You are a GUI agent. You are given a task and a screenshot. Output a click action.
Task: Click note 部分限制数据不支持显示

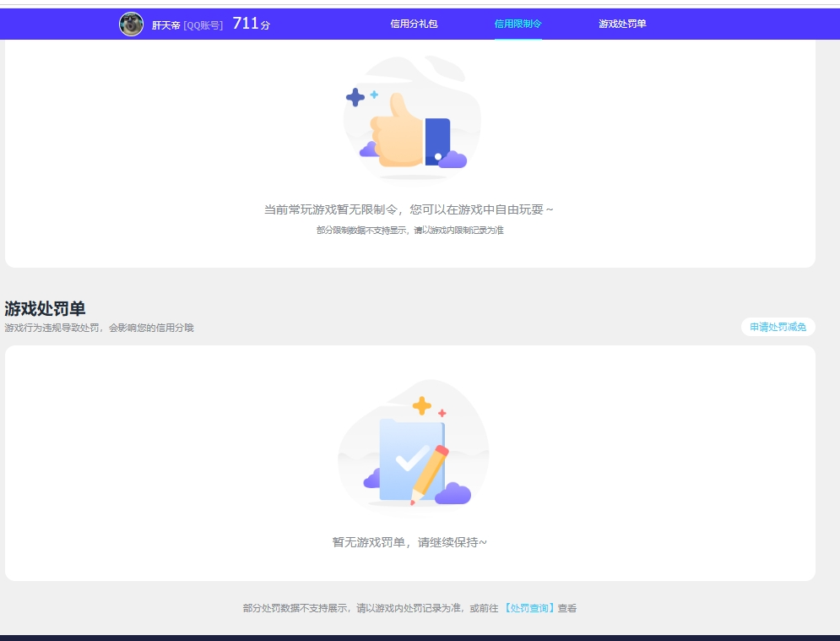click(361, 231)
